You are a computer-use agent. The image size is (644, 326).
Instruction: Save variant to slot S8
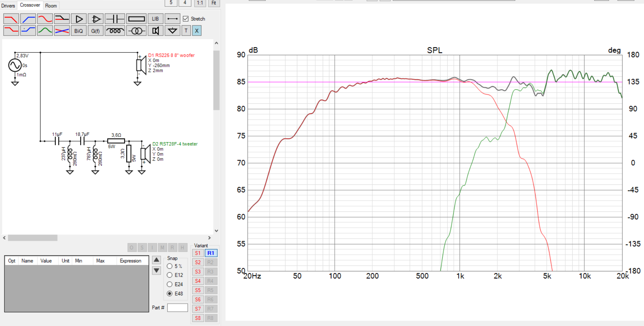click(x=198, y=318)
